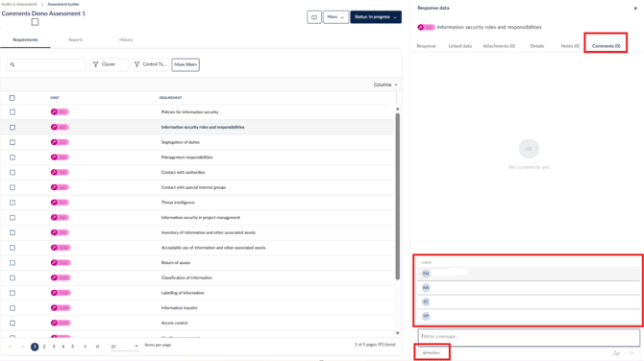Close the Response data panel

point(635,9)
